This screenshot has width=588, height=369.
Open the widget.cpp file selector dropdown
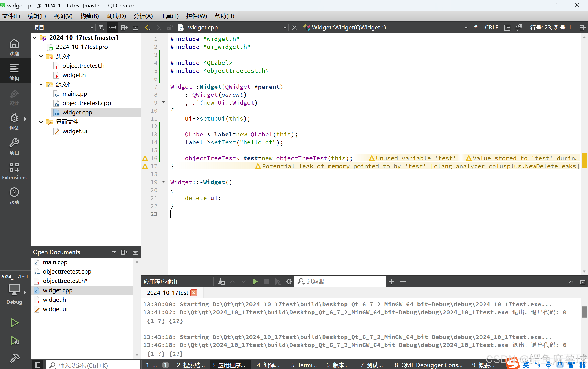coord(284,28)
